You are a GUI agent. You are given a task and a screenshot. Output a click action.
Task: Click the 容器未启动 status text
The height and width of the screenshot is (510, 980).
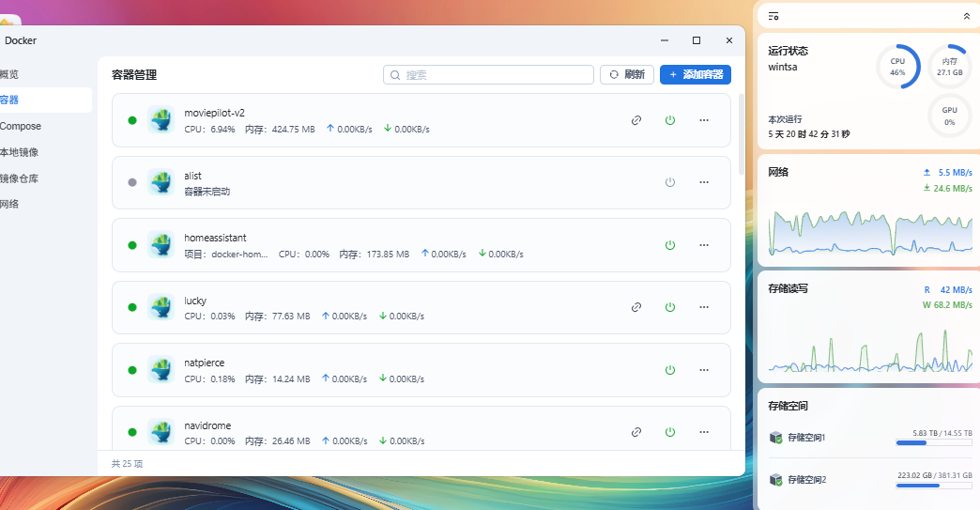(207, 192)
